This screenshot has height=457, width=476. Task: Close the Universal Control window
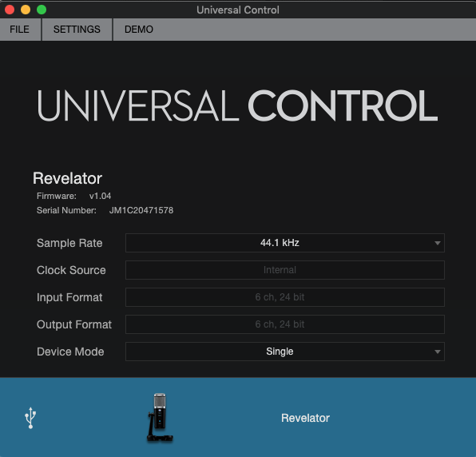(x=10, y=10)
